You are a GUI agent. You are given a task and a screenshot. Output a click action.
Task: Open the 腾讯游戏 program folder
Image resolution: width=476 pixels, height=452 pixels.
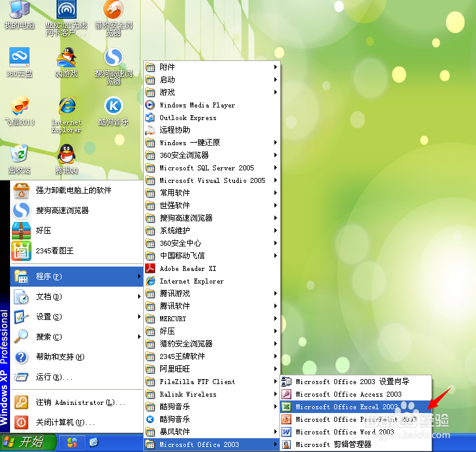212,294
